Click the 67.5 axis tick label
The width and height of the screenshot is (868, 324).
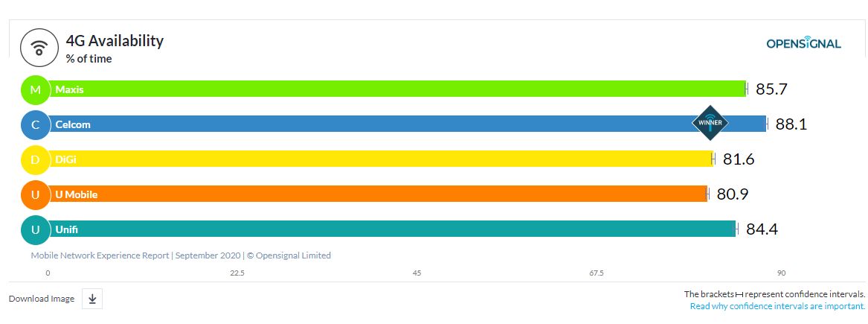[597, 273]
